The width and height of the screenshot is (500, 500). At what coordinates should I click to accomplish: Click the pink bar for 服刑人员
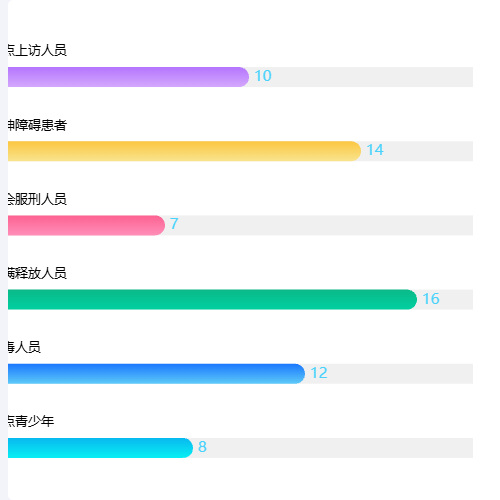point(86,225)
